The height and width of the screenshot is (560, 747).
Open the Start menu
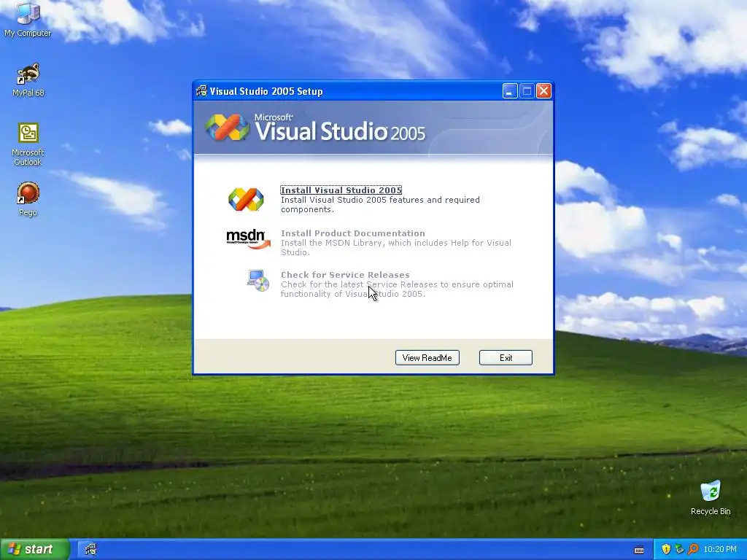34,550
